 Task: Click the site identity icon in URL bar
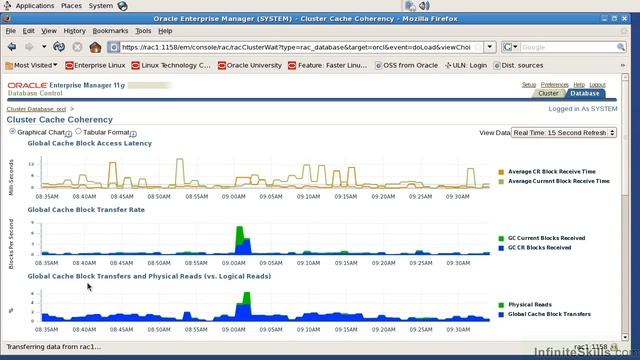tap(113, 47)
